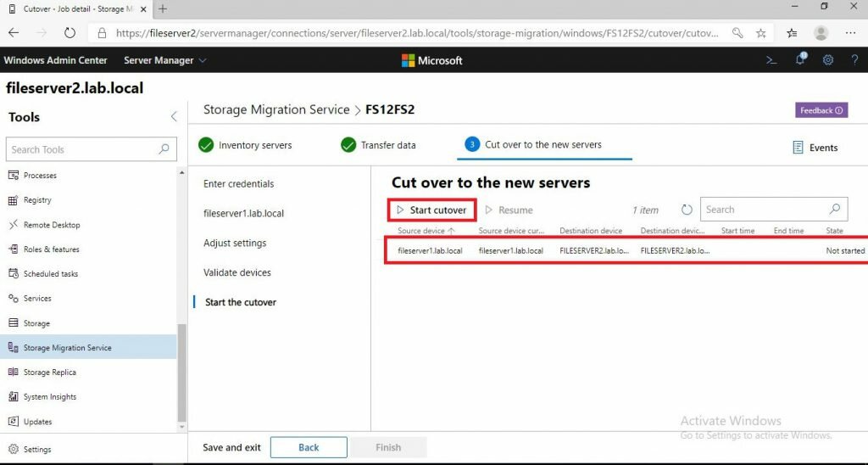Click the Source device cur... column header
This screenshot has height=465, width=868.
tap(511, 231)
